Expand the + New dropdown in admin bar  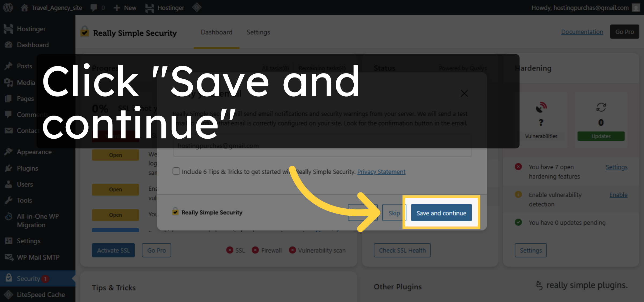tap(125, 8)
